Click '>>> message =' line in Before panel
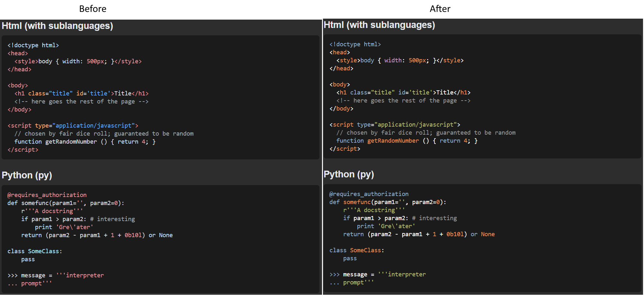The height and width of the screenshot is (295, 644). (56, 275)
